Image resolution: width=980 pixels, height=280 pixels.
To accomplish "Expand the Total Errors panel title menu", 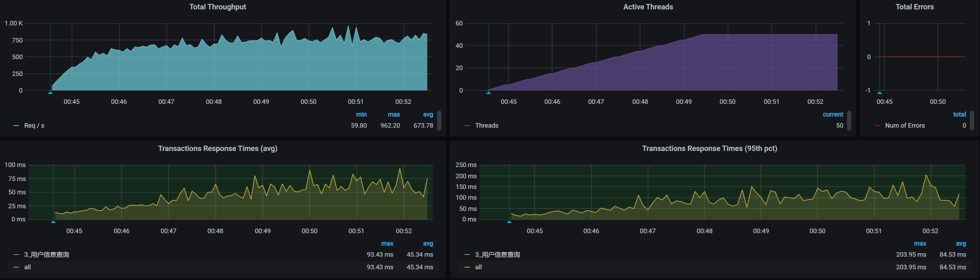I will 914,7.
